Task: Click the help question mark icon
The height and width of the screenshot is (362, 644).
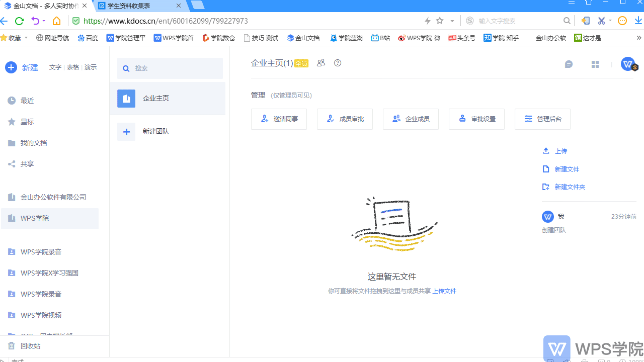Action: click(x=338, y=63)
